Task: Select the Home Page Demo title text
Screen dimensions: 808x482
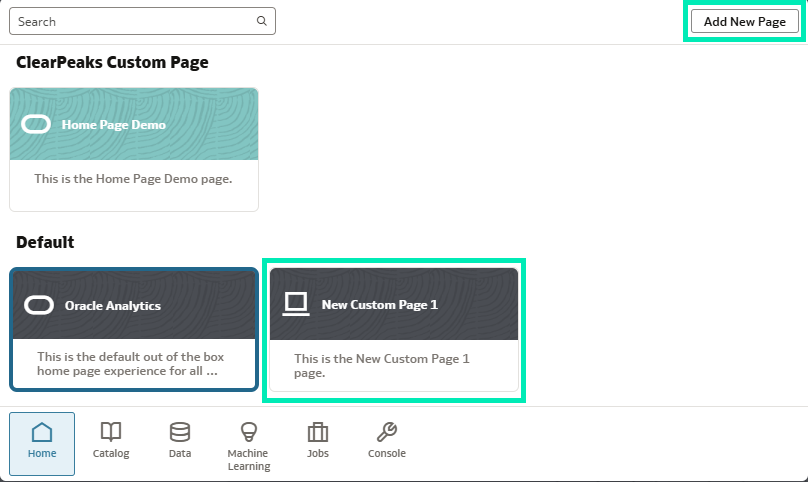Action: click(x=113, y=125)
